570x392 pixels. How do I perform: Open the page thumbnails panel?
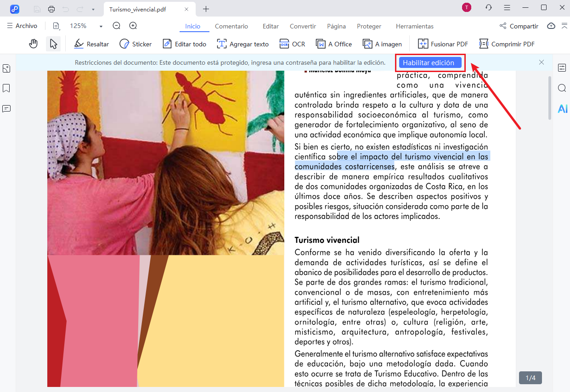pyautogui.click(x=6, y=68)
